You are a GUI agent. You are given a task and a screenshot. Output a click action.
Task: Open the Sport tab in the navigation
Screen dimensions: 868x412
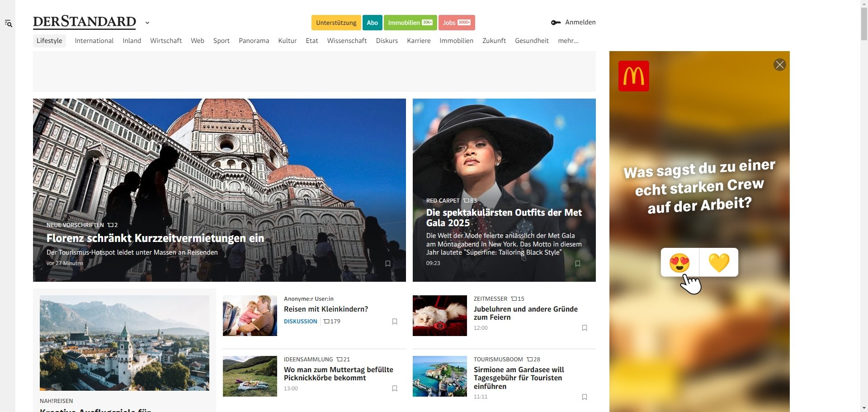[221, 41]
